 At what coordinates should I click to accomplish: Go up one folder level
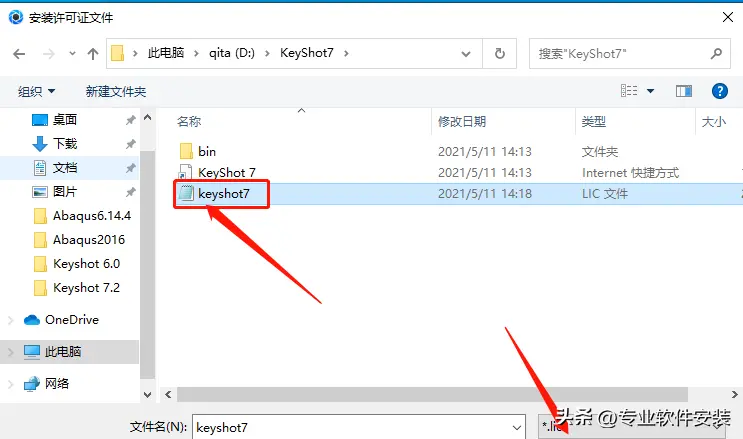coord(93,54)
